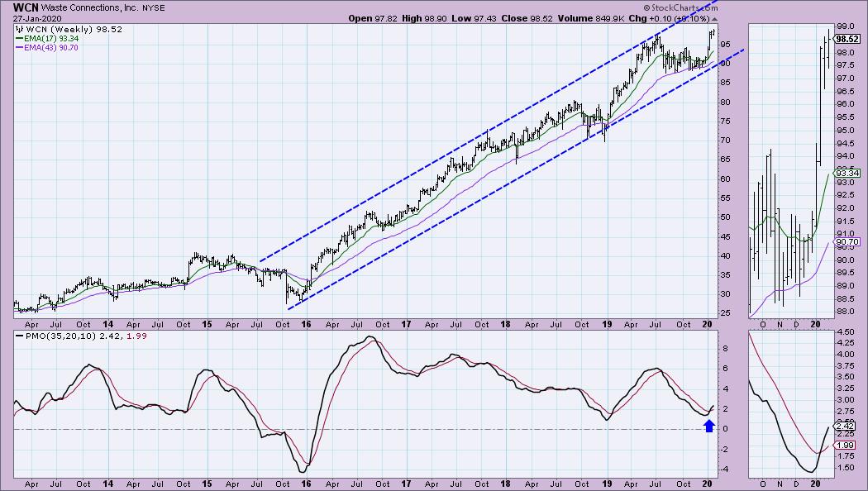Click the 27-Jan-2020 date label

point(37,18)
